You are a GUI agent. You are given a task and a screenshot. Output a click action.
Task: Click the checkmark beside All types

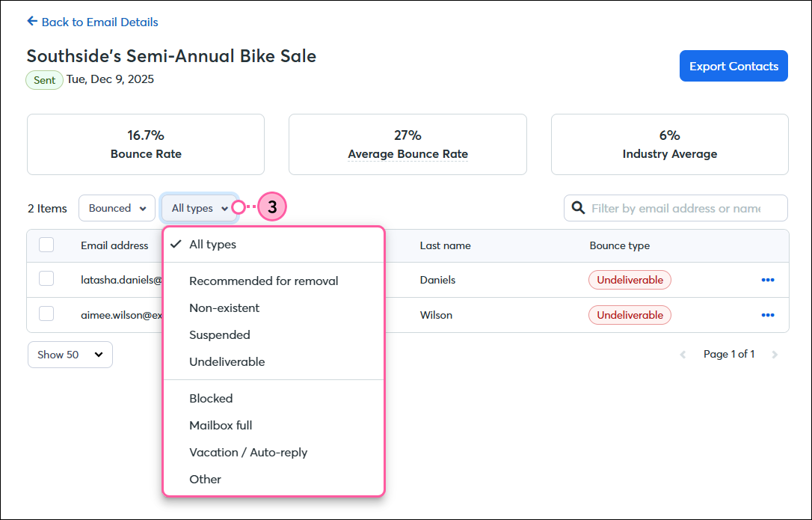pyautogui.click(x=176, y=243)
